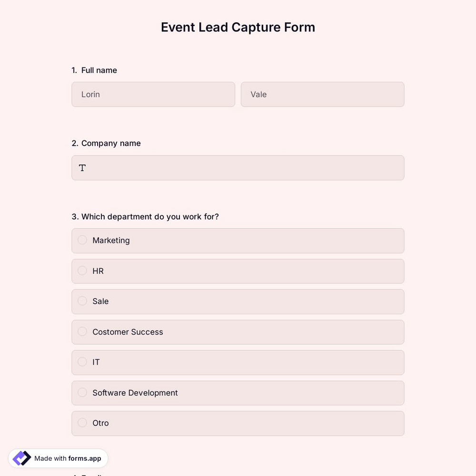Click the typed 'T' in company field
This screenshot has width=476, height=476.
82,168
